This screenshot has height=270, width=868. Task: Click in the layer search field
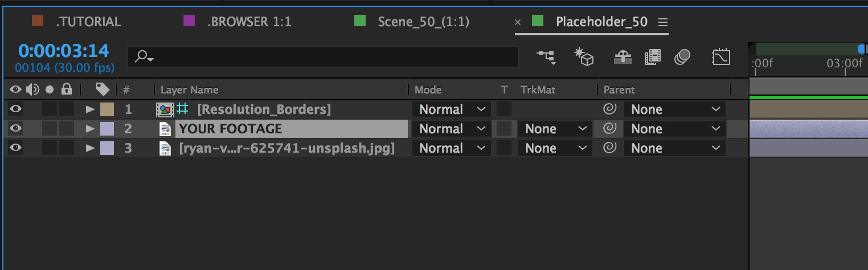(330, 57)
